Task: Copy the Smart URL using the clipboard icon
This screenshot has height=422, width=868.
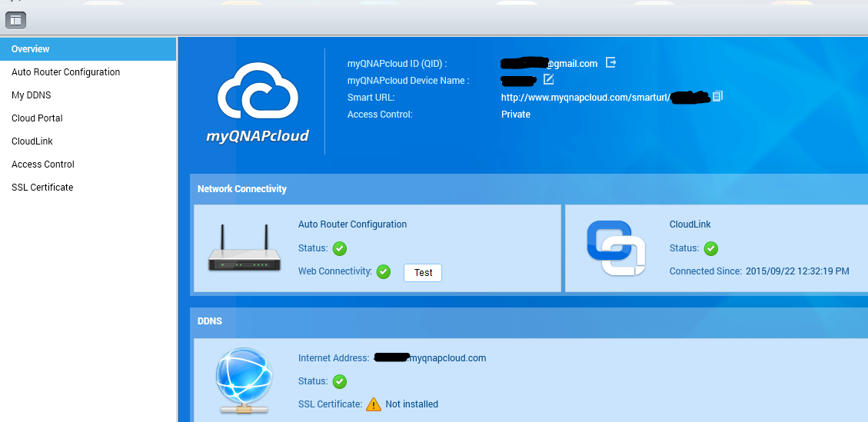Action: [717, 97]
